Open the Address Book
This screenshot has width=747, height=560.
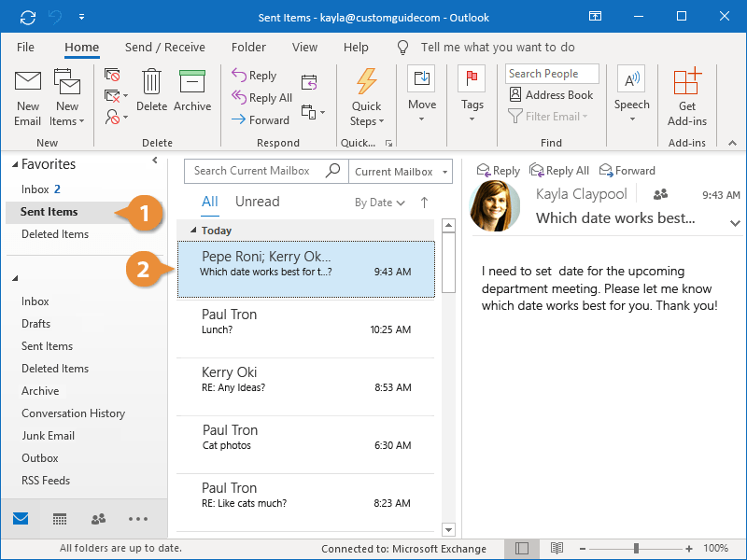coord(551,95)
